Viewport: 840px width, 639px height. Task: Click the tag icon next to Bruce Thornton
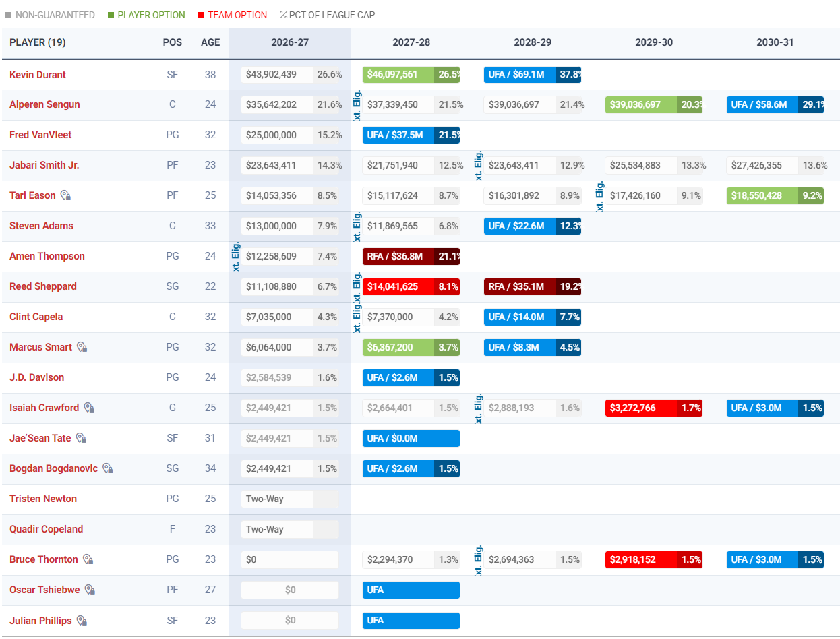tap(88, 559)
